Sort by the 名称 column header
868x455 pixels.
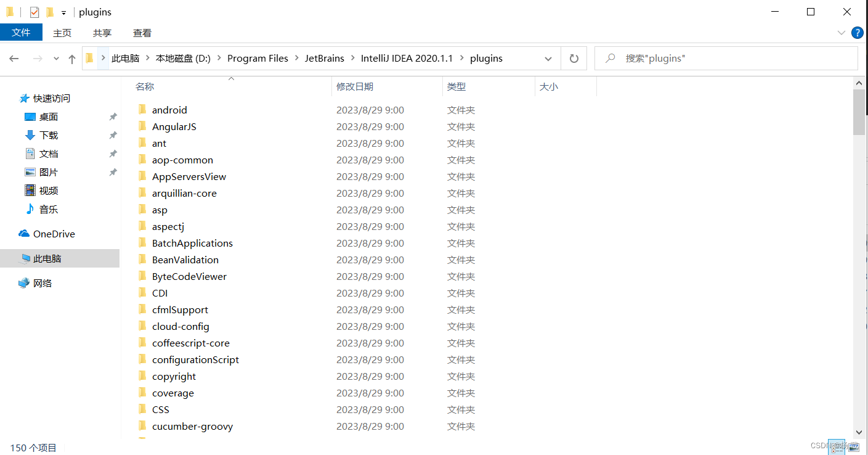tap(145, 87)
